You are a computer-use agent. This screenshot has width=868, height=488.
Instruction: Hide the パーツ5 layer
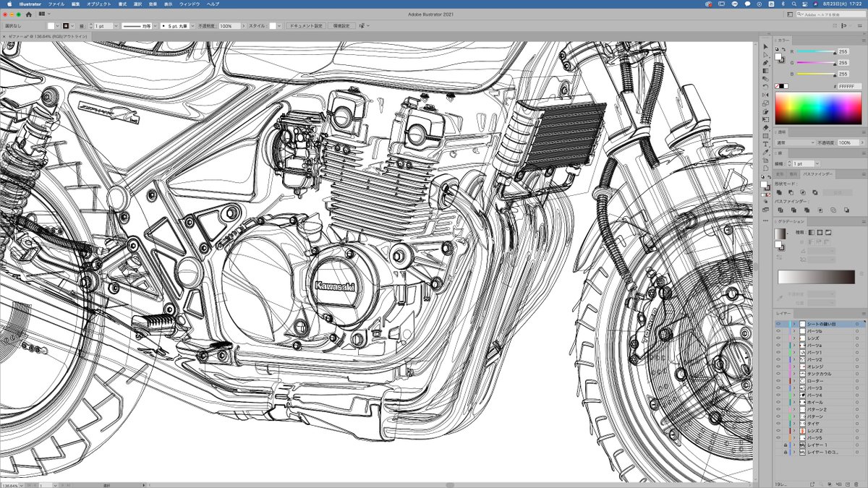click(x=778, y=438)
